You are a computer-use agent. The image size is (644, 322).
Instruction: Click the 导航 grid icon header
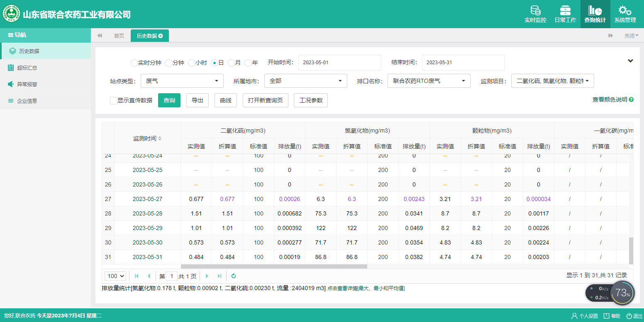pyautogui.click(x=11, y=35)
